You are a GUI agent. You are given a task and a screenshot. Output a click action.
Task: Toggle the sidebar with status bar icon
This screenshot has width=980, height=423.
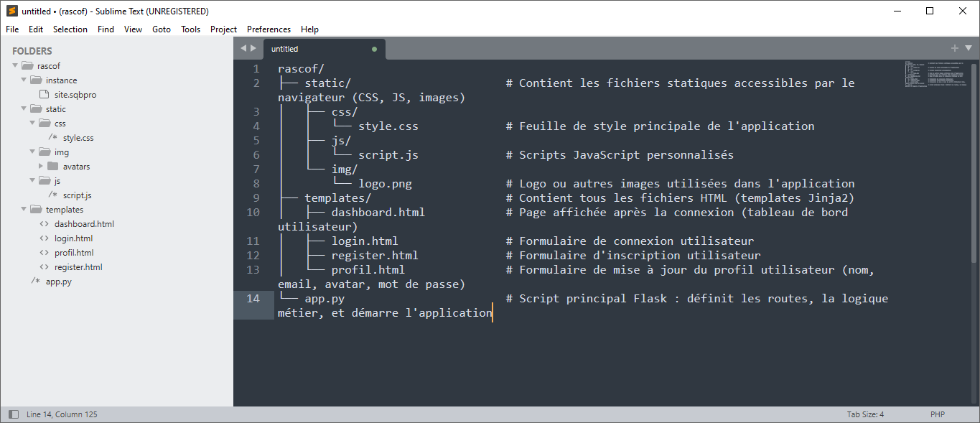coord(14,414)
